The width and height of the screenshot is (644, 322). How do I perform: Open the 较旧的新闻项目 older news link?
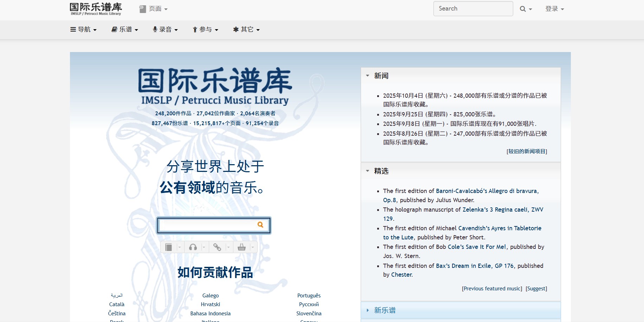coord(527,152)
